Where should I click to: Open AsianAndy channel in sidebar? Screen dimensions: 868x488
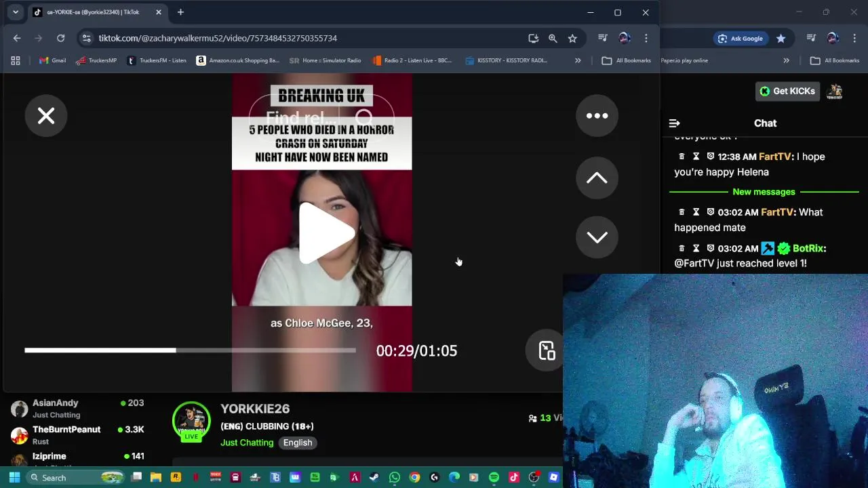pos(78,408)
